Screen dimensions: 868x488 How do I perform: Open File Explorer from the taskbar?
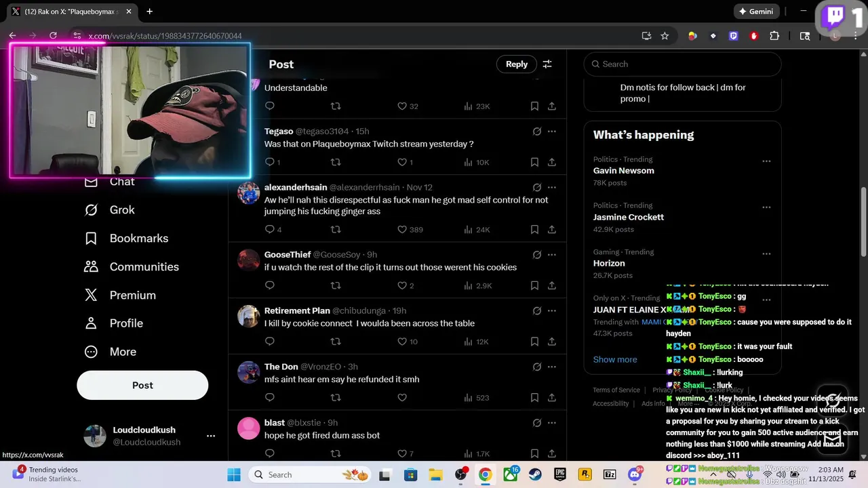pos(435,474)
